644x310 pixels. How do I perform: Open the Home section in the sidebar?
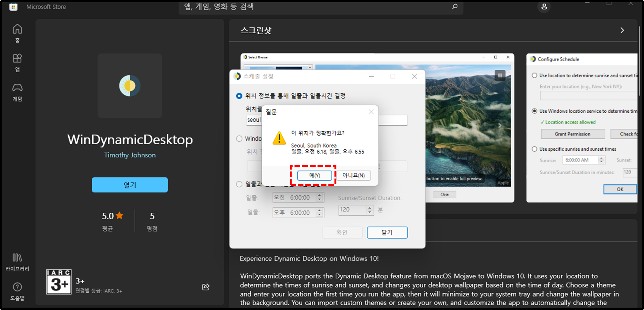click(x=17, y=33)
